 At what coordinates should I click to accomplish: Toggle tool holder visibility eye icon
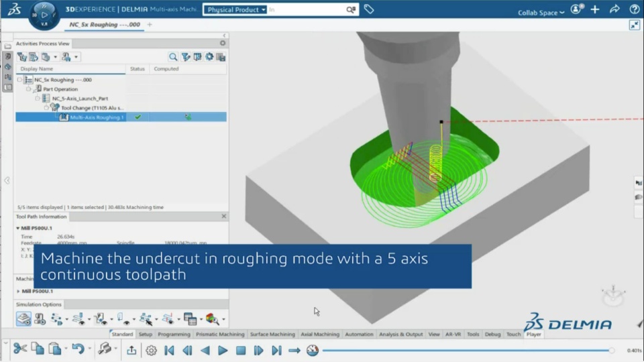[101, 319]
